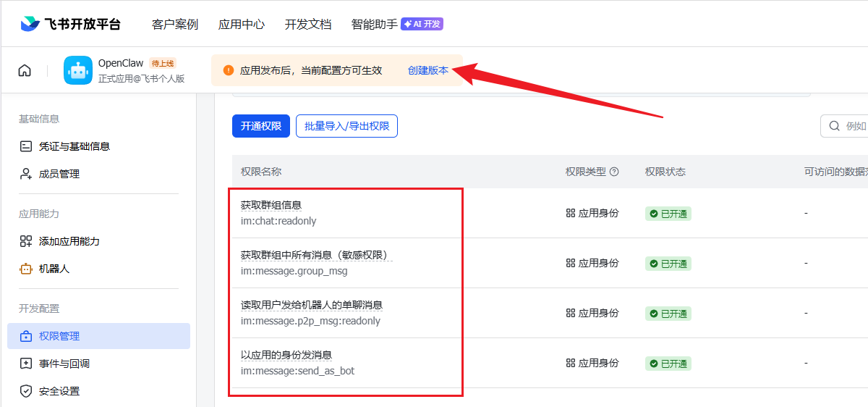Click the Feishu Open Platform logo
The width and height of the screenshot is (868, 407).
(x=70, y=24)
